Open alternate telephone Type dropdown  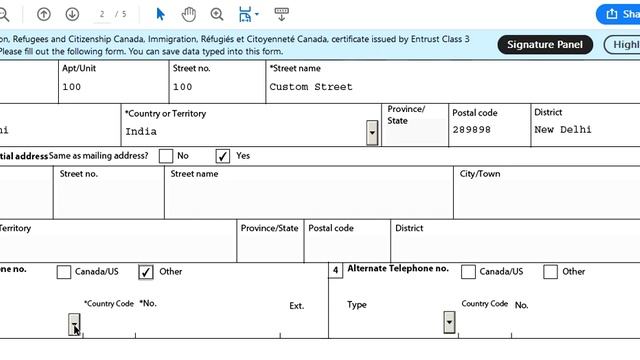449,322
